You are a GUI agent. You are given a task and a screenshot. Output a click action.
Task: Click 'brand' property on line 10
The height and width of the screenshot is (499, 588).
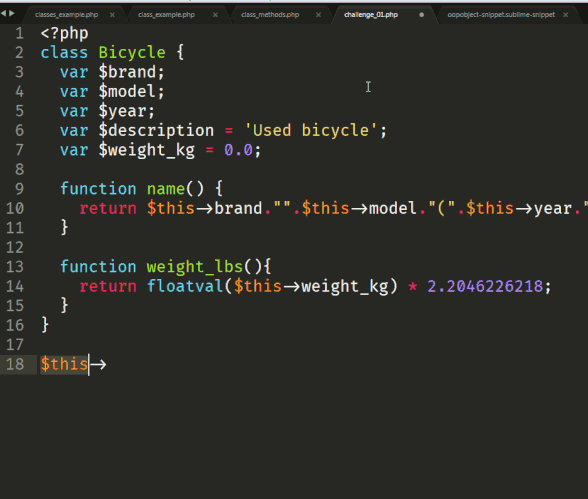(x=238, y=208)
